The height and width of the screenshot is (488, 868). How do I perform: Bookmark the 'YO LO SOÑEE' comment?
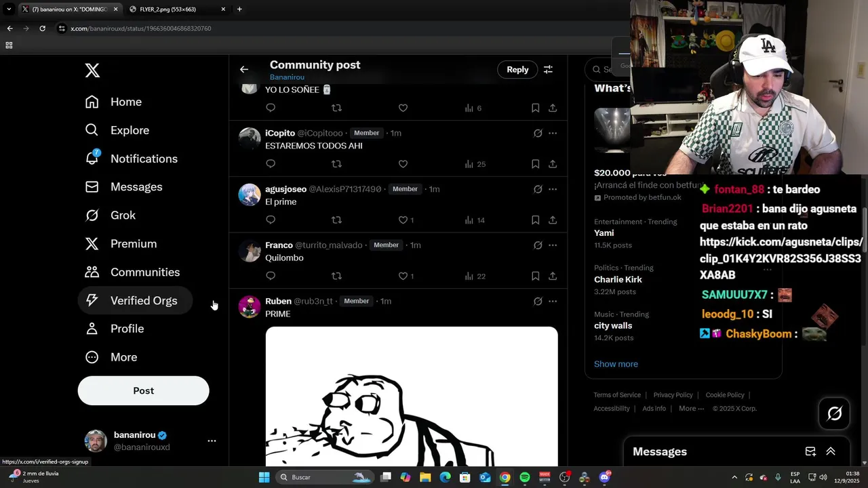click(x=535, y=108)
